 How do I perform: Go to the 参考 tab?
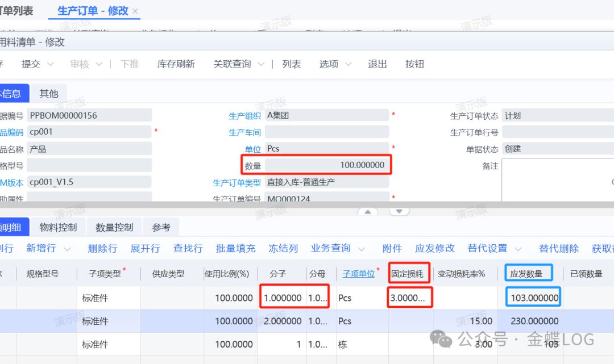pos(161,227)
